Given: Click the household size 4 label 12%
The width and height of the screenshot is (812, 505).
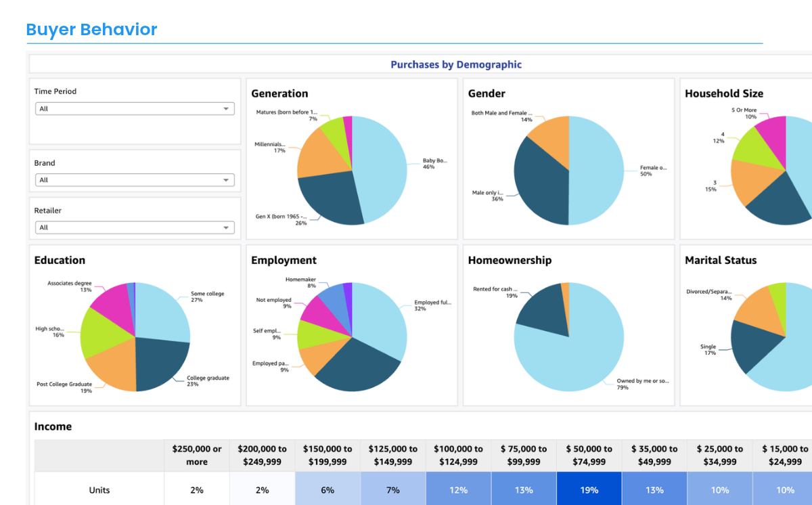Looking at the screenshot, I should coord(719,137).
